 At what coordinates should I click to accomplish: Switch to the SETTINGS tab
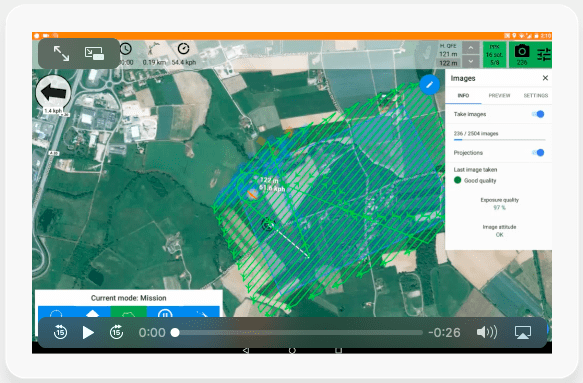(535, 96)
